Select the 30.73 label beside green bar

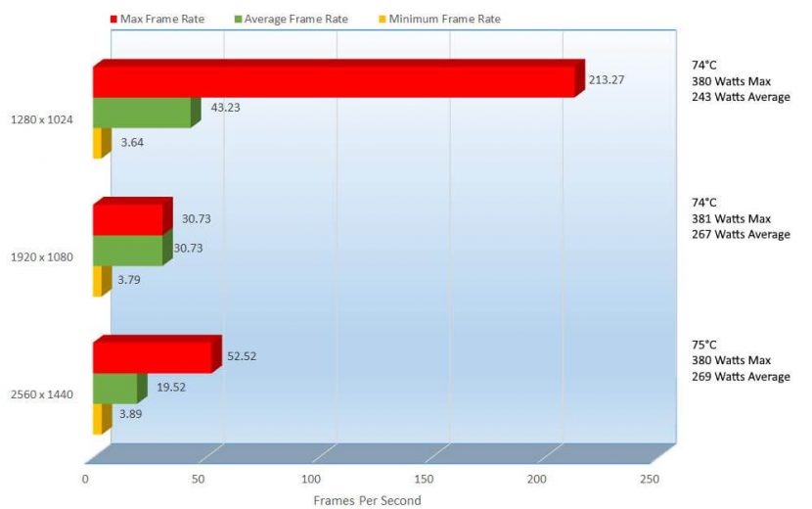(188, 248)
